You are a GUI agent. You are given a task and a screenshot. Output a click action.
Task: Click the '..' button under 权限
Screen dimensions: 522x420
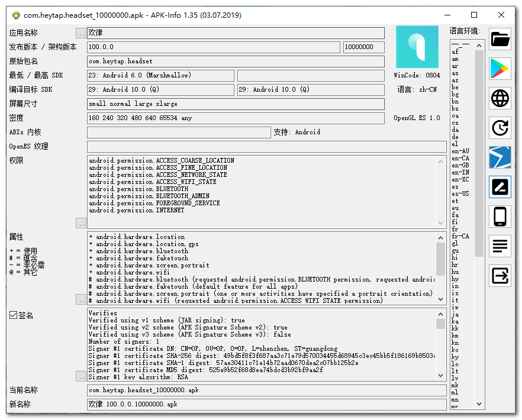point(81,223)
